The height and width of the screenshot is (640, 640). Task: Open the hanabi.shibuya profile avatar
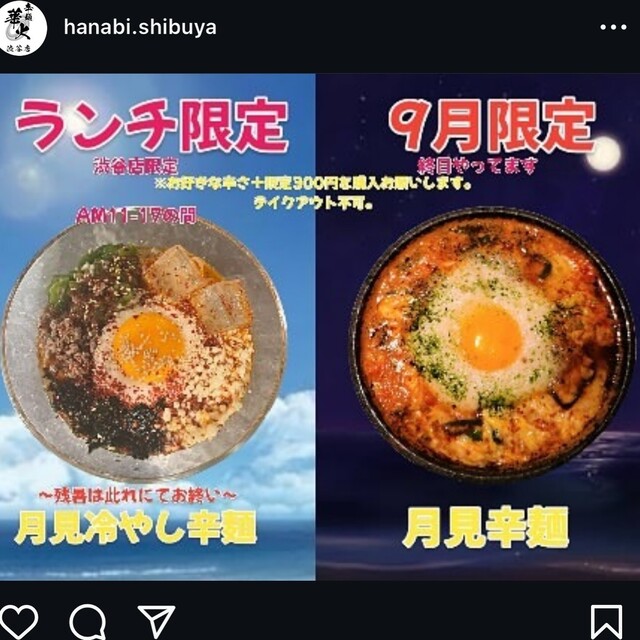(22, 28)
